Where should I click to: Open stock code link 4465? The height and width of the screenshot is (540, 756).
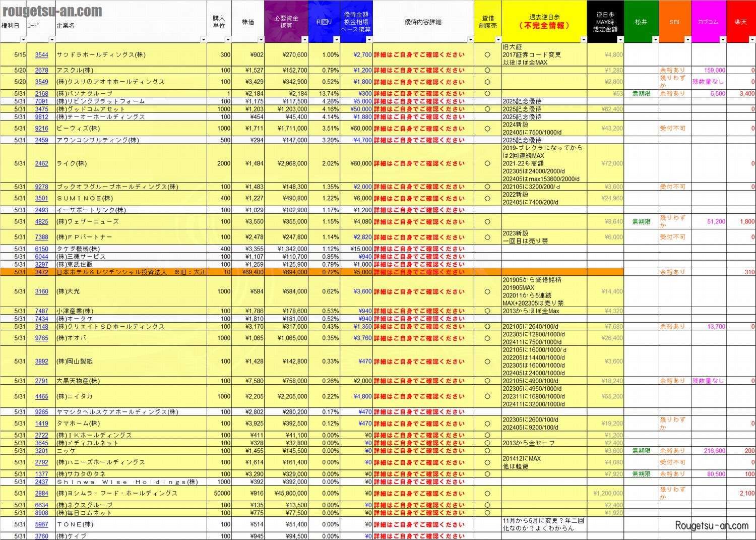(42, 396)
